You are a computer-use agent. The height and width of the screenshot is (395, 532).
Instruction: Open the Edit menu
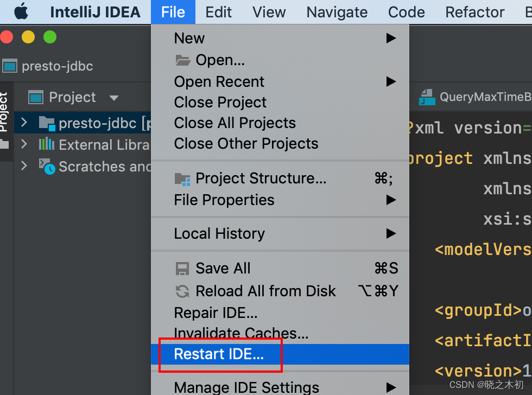[219, 12]
